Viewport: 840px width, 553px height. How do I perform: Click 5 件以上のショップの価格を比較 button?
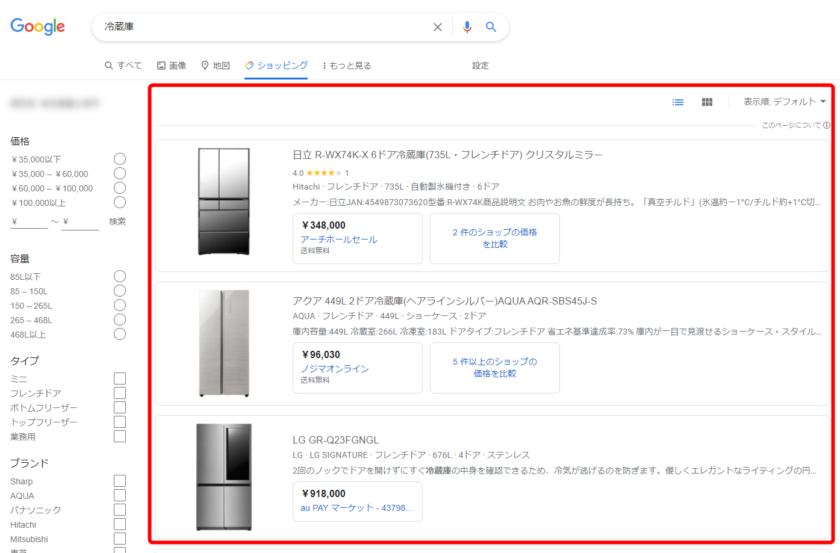[x=494, y=368]
